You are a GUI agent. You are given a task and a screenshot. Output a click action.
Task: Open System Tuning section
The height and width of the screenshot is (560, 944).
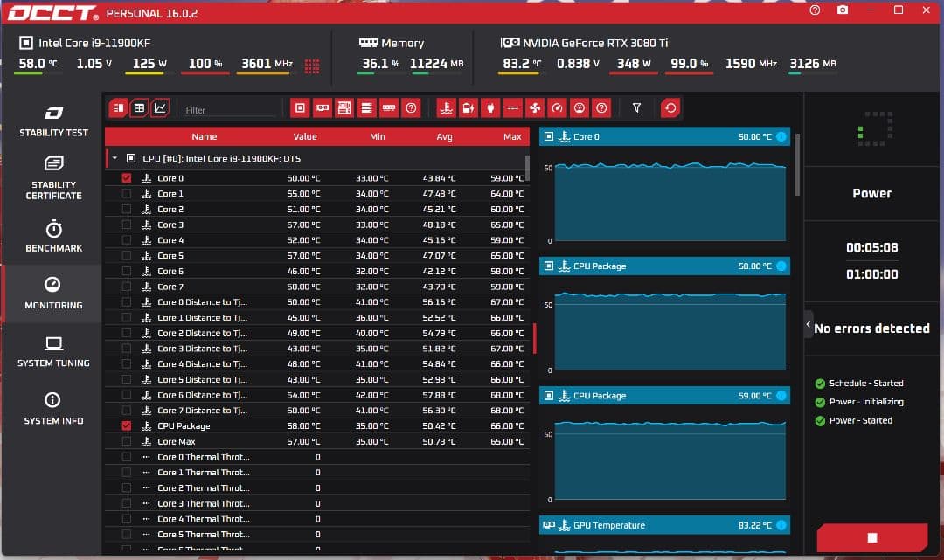[x=53, y=352]
